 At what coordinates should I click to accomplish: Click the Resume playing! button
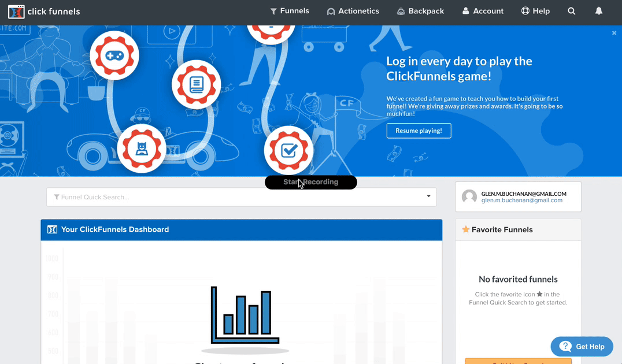click(x=419, y=131)
